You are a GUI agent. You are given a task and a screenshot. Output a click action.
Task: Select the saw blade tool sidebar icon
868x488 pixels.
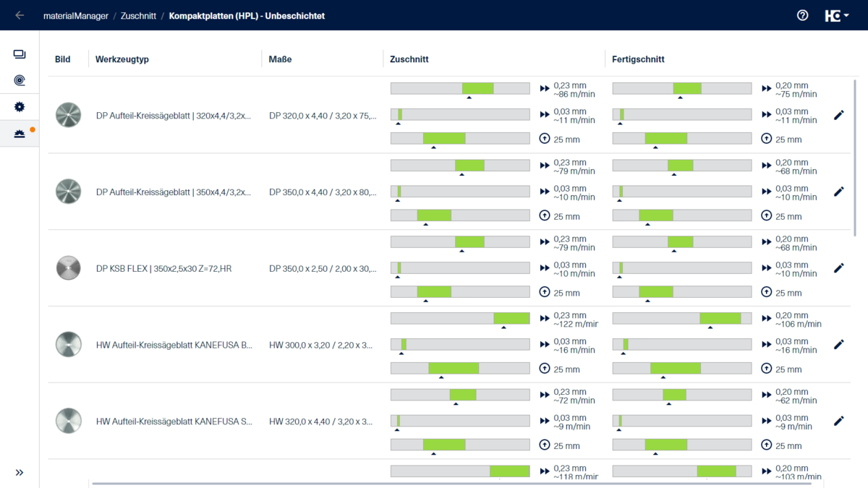[20, 107]
